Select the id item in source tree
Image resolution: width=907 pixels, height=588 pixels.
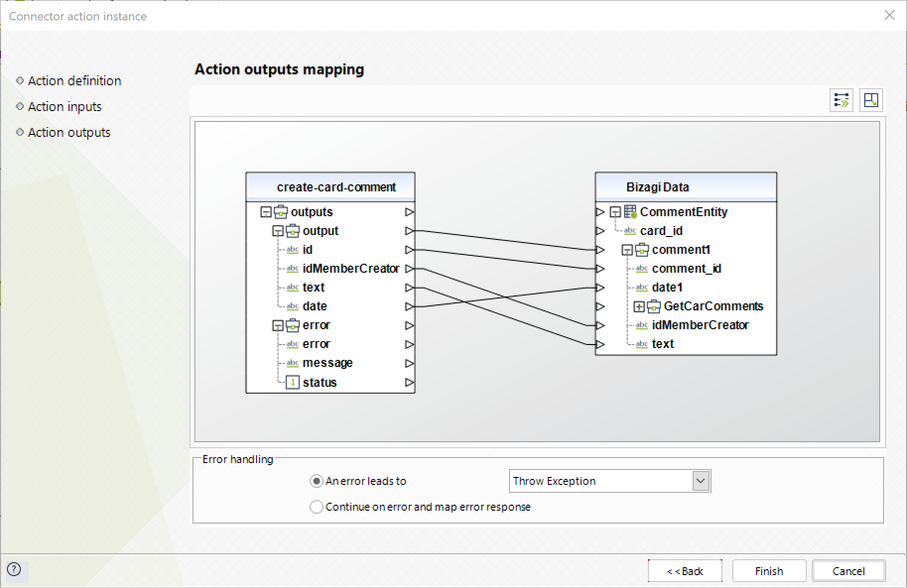coord(308,249)
